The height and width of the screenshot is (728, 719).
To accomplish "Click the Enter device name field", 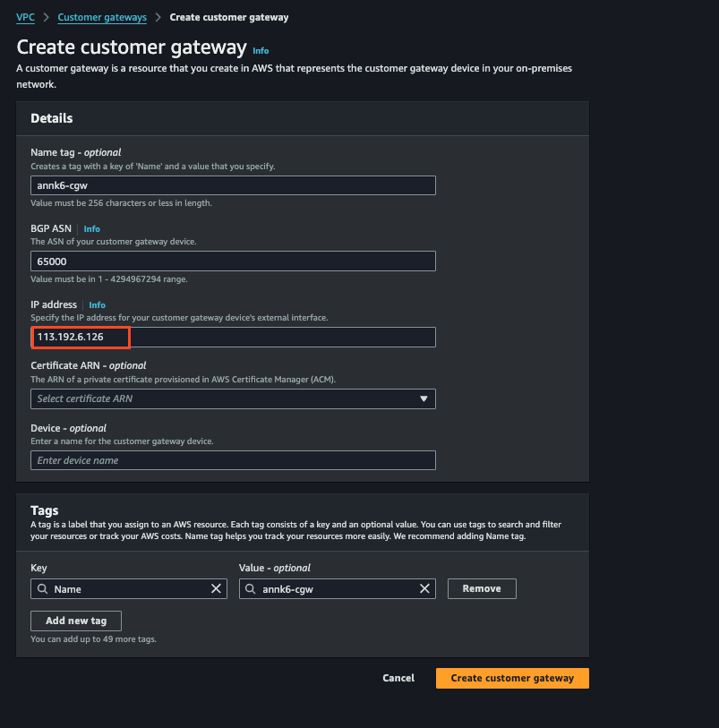I will click(x=233, y=460).
